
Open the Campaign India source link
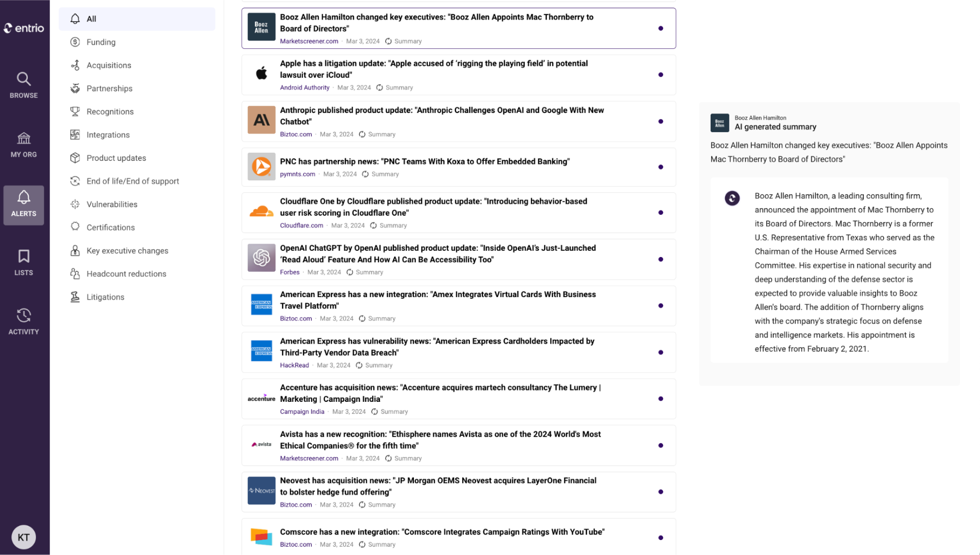point(302,412)
